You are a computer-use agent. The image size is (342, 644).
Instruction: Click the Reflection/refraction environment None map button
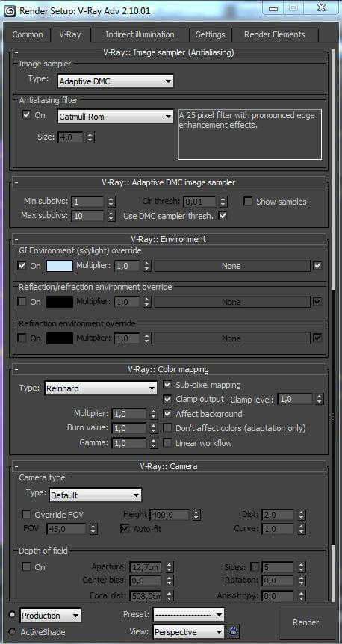231,302
